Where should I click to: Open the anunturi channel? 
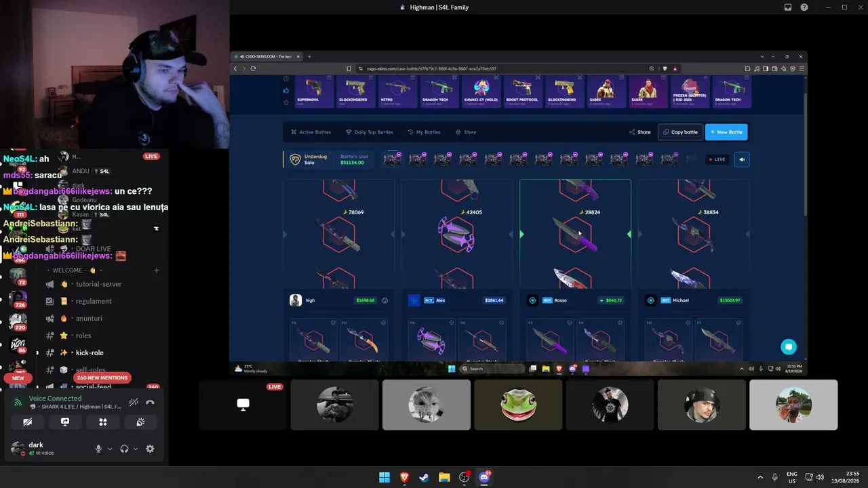click(90, 319)
